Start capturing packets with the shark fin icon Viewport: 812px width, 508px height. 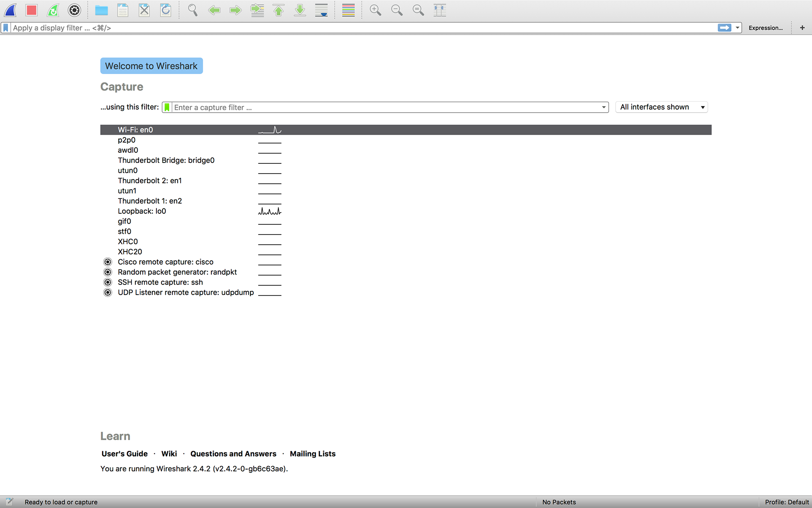10,10
